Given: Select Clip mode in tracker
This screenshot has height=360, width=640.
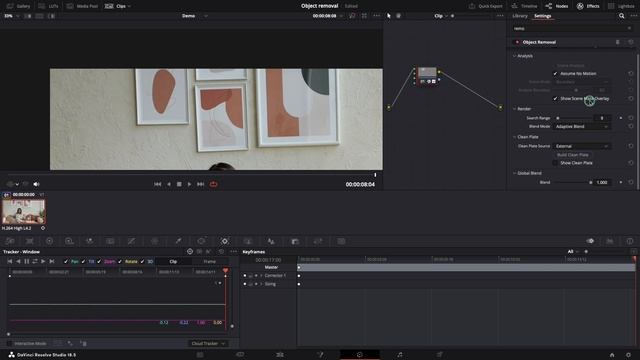Looking at the screenshot, I should [x=173, y=262].
